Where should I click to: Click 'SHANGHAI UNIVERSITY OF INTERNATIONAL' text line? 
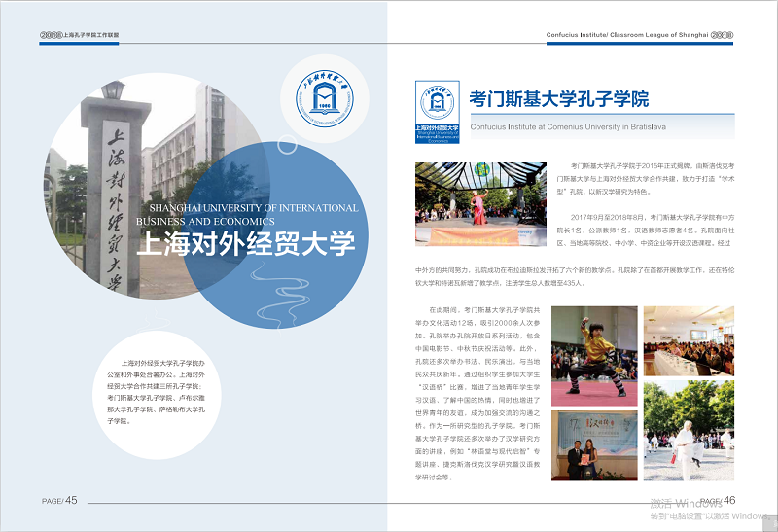tap(254, 208)
